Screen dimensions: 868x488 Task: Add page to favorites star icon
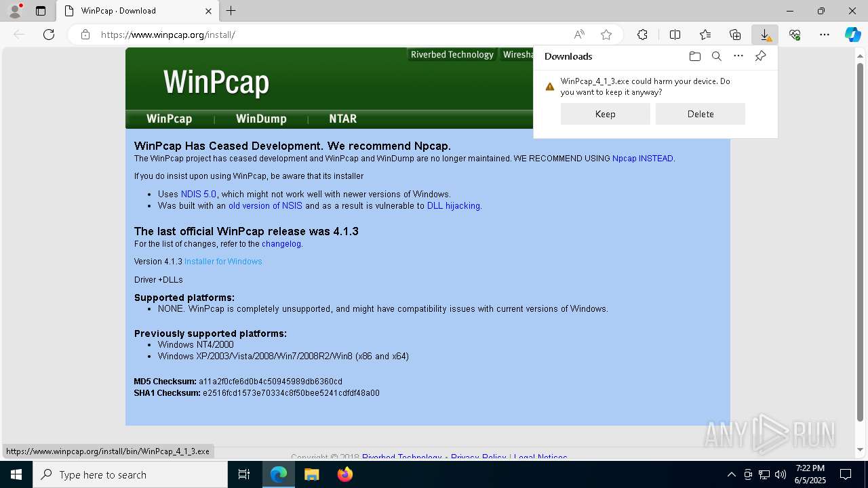606,35
